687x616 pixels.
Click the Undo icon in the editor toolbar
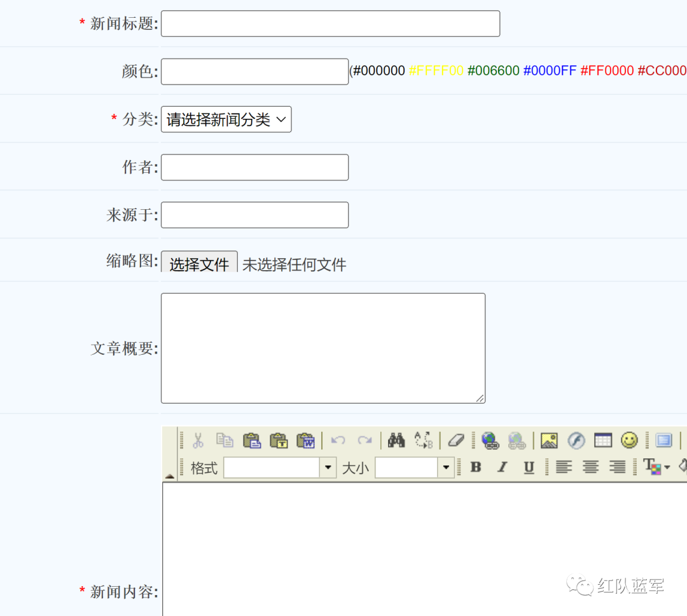click(x=337, y=440)
